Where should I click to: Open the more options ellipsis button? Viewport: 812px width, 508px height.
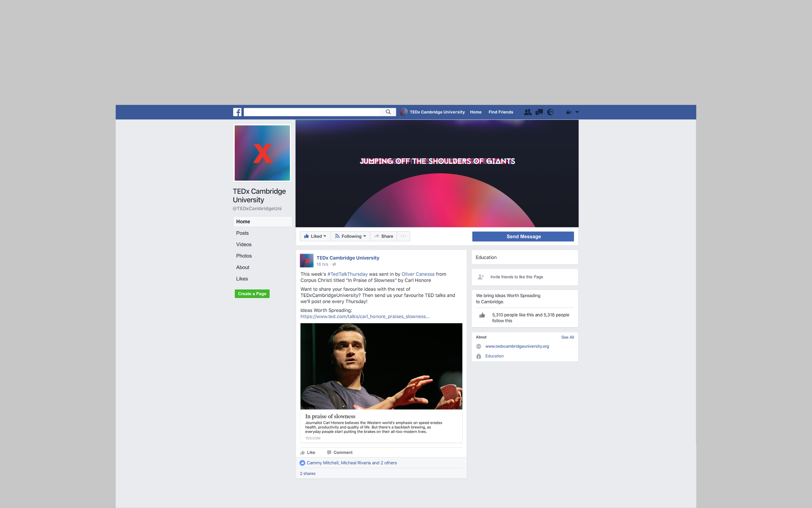[403, 236]
